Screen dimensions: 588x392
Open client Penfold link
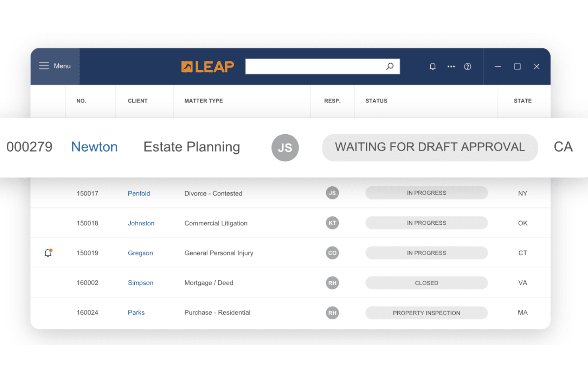(139, 193)
